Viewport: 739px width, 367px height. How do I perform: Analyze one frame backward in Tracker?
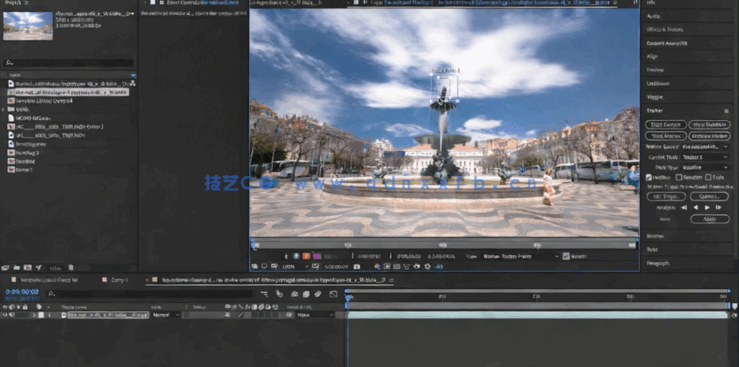click(x=684, y=207)
